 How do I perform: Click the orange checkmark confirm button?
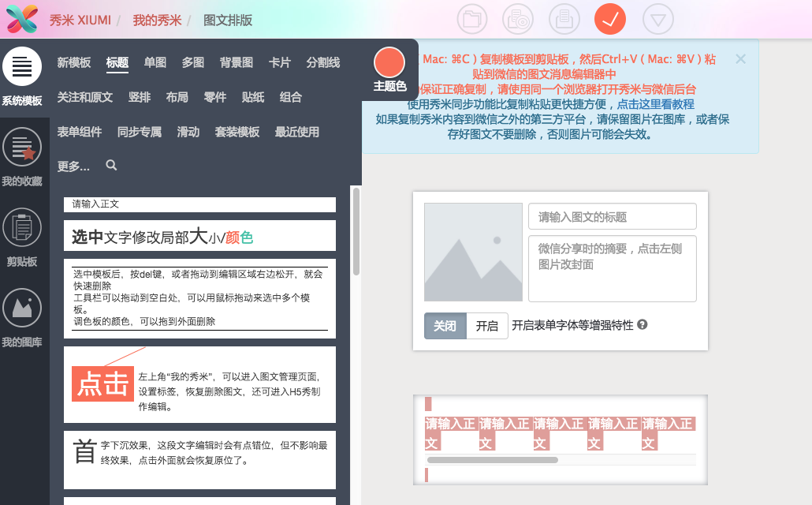pos(610,19)
